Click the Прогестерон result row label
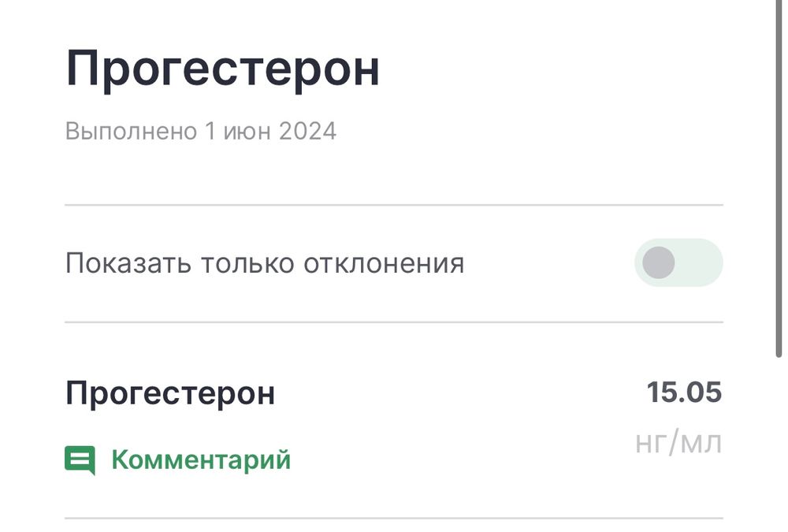This screenshot has height=532, width=788. pos(171,392)
